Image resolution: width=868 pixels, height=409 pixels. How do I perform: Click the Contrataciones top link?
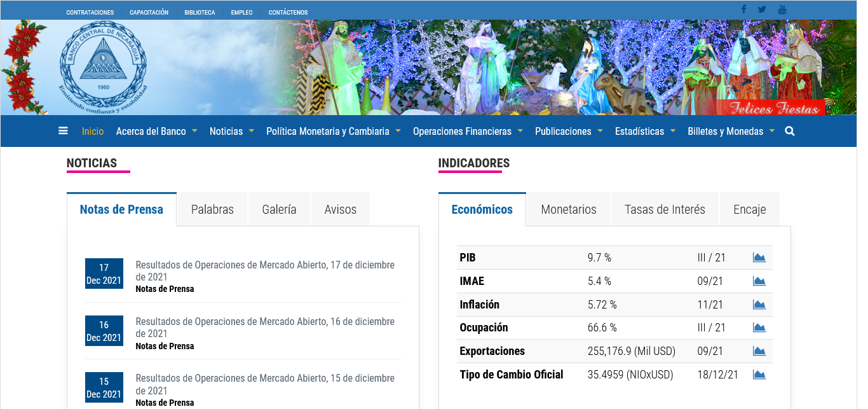pyautogui.click(x=90, y=12)
